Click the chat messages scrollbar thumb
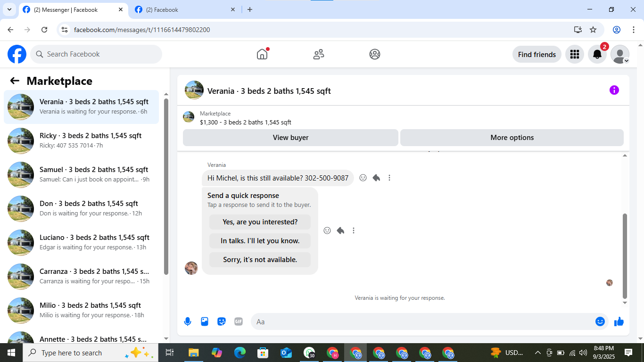644x362 pixels. click(x=625, y=256)
